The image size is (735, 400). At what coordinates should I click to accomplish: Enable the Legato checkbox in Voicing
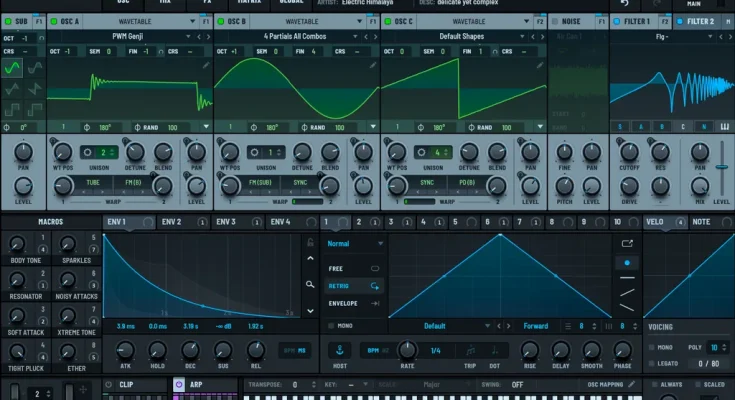(x=653, y=363)
